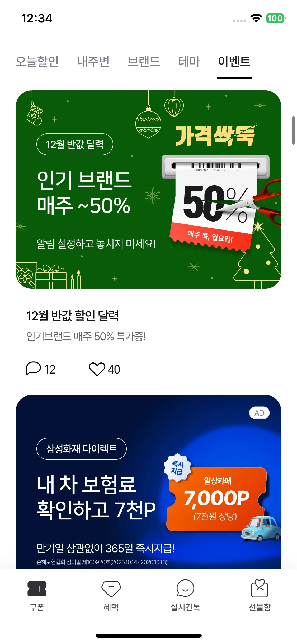Tap the 삼성화재 다이렉트 pill label
The height and width of the screenshot is (644, 297).
[x=82, y=449]
